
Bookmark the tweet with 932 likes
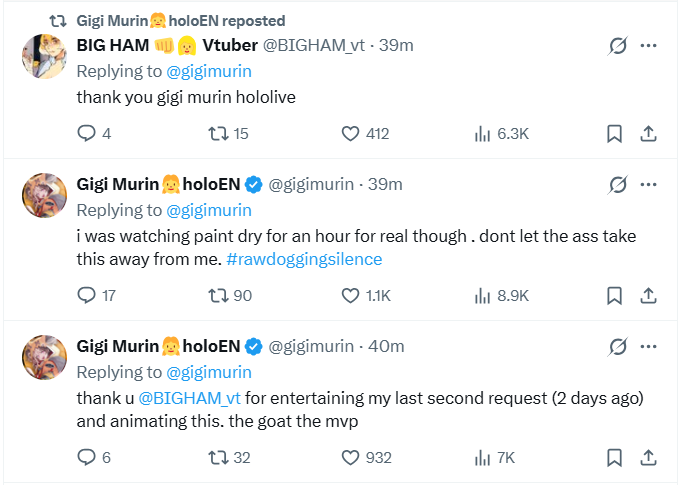pos(614,457)
